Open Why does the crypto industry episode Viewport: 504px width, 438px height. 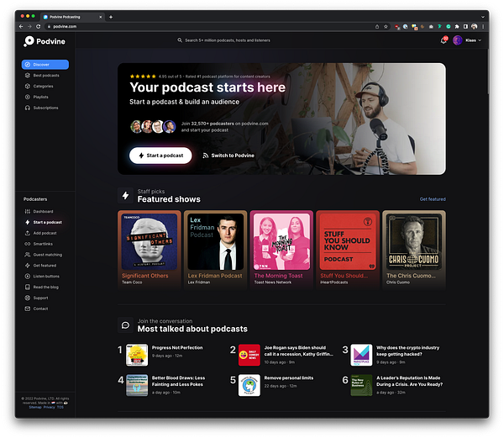(407, 351)
